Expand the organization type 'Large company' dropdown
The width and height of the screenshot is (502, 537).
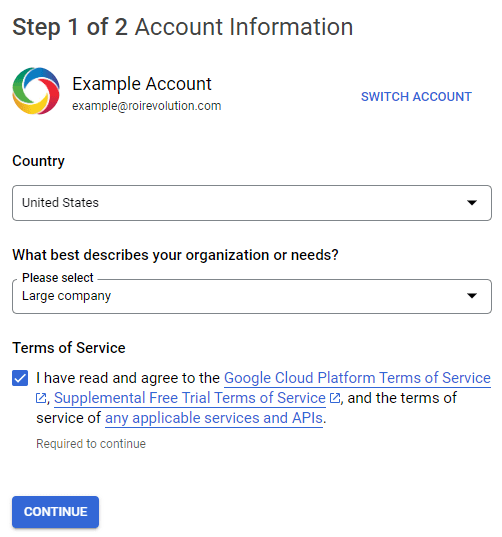[x=252, y=296]
